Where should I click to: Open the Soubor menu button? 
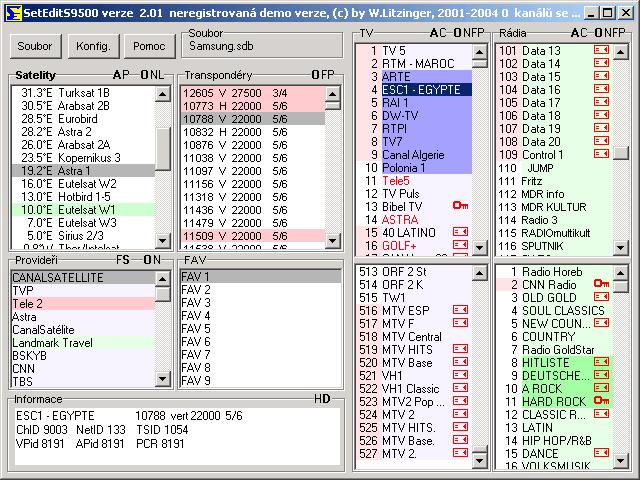(36, 46)
